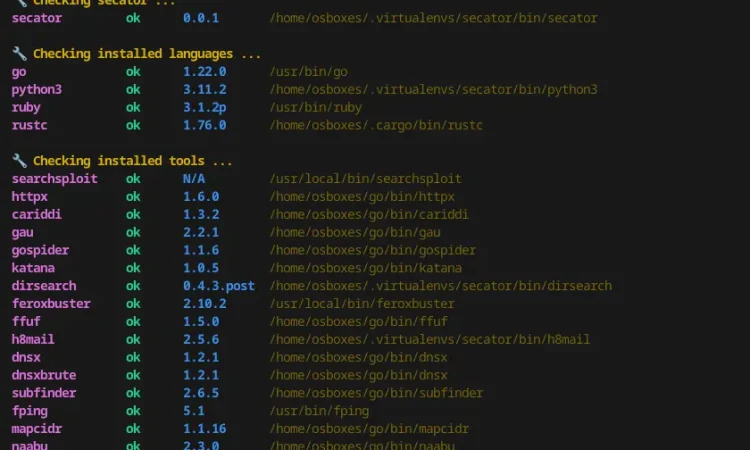This screenshot has height=450, width=750.
Task: Click the path '/usr/bin/ruby'
Action: 316,108
